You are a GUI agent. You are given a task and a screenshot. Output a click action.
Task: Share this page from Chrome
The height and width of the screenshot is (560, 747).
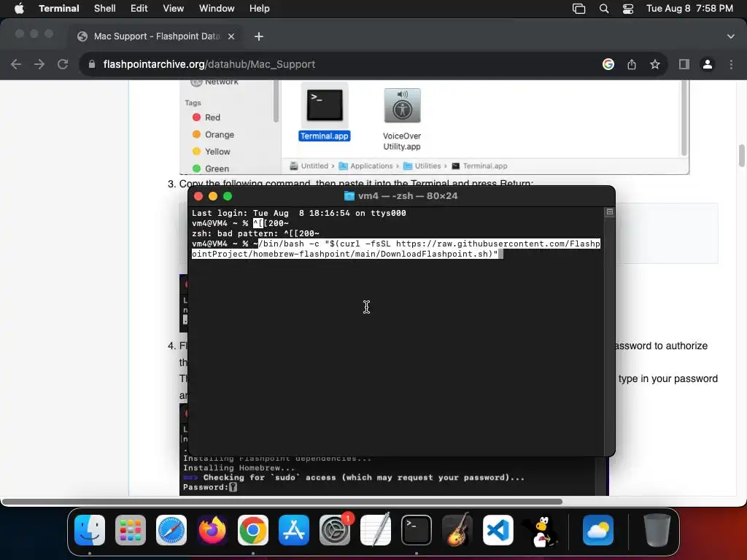[x=632, y=64]
